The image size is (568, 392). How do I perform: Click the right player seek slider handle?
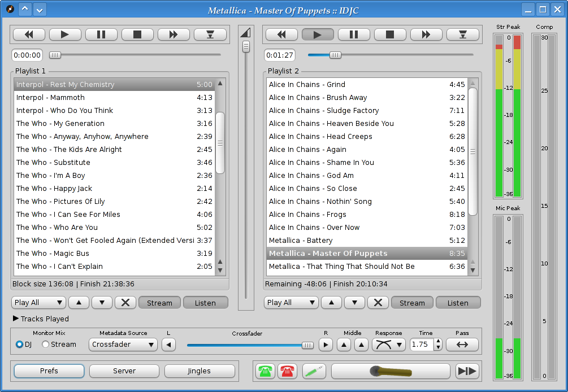click(x=335, y=55)
